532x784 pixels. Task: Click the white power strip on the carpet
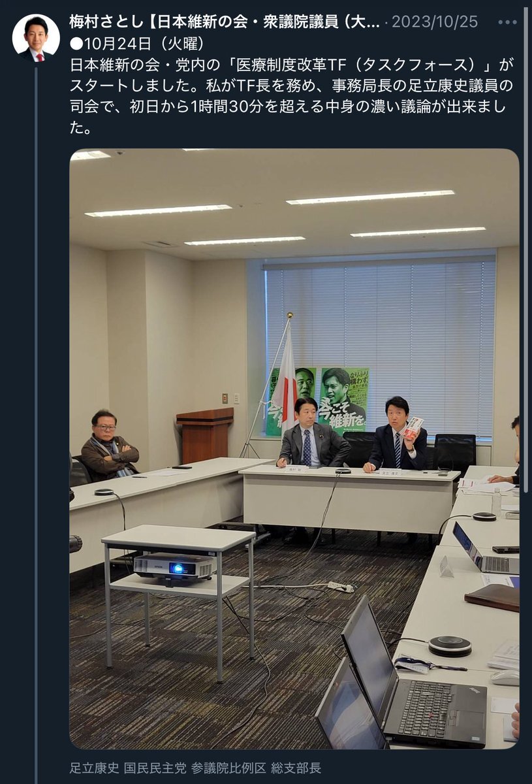coord(340,587)
